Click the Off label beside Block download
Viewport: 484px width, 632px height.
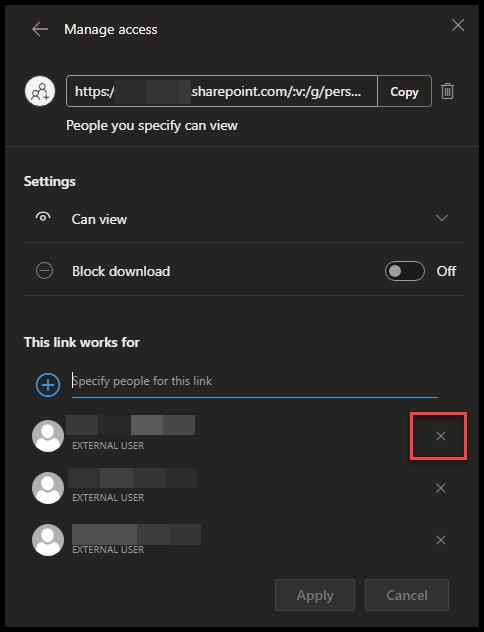[446, 271]
